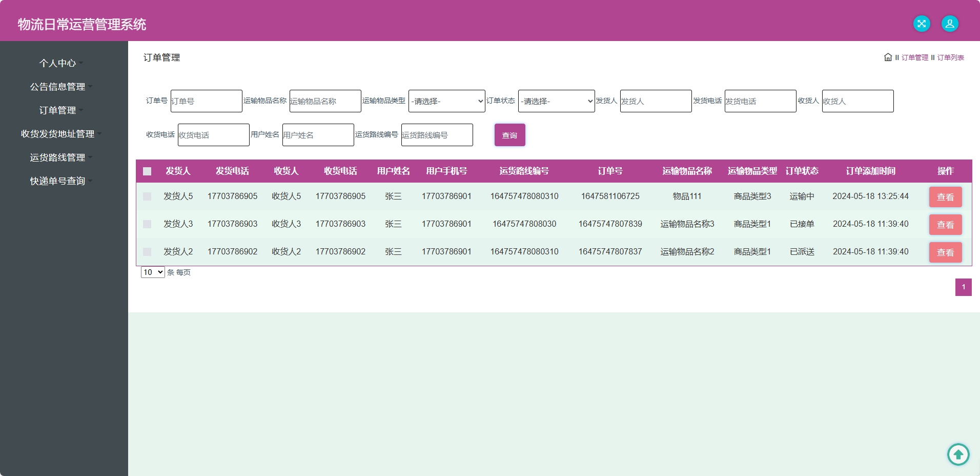Toggle fullscreen with the expand arrows icon
This screenshot has height=476, width=980.
(921, 24)
